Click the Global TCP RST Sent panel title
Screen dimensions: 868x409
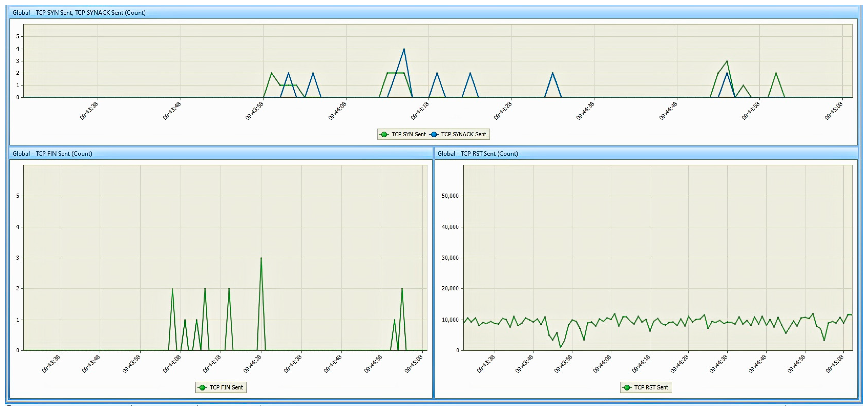[x=478, y=154]
